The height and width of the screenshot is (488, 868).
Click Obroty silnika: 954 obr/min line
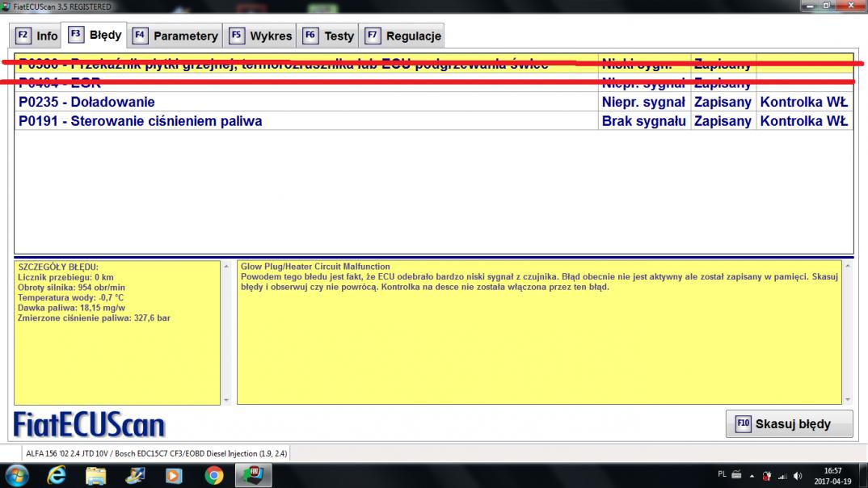71,288
